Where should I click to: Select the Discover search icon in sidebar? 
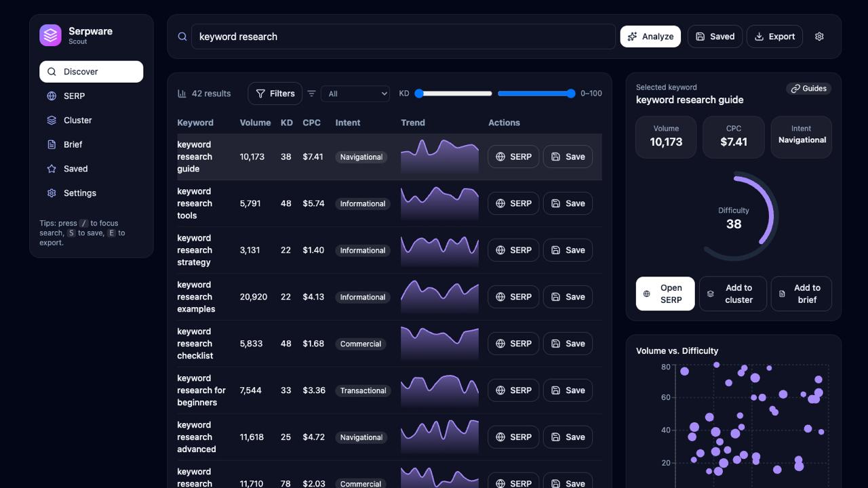click(52, 71)
